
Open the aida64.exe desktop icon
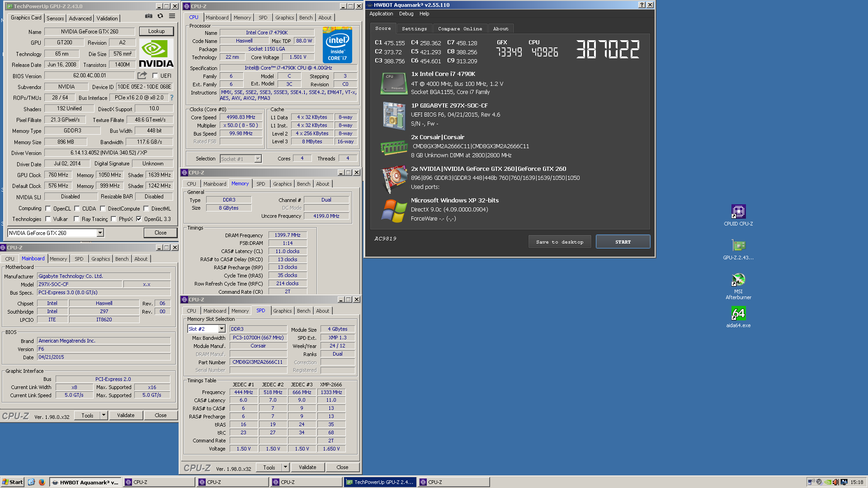[x=738, y=317]
